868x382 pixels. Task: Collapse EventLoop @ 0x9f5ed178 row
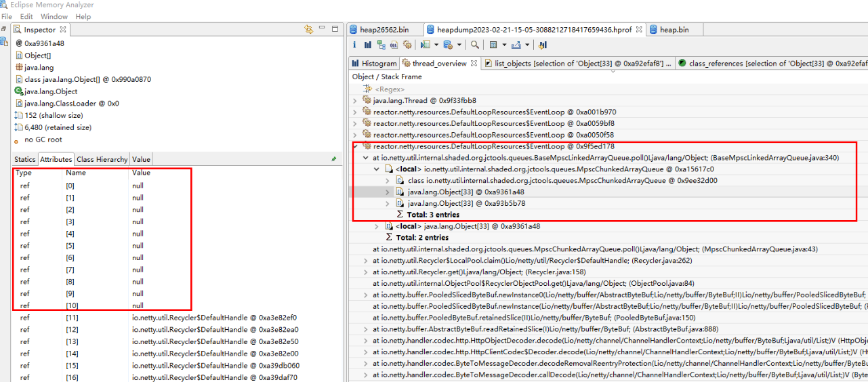tap(355, 146)
